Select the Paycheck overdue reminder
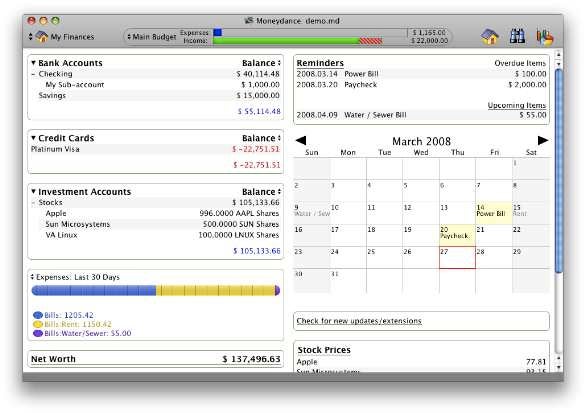 click(x=421, y=85)
